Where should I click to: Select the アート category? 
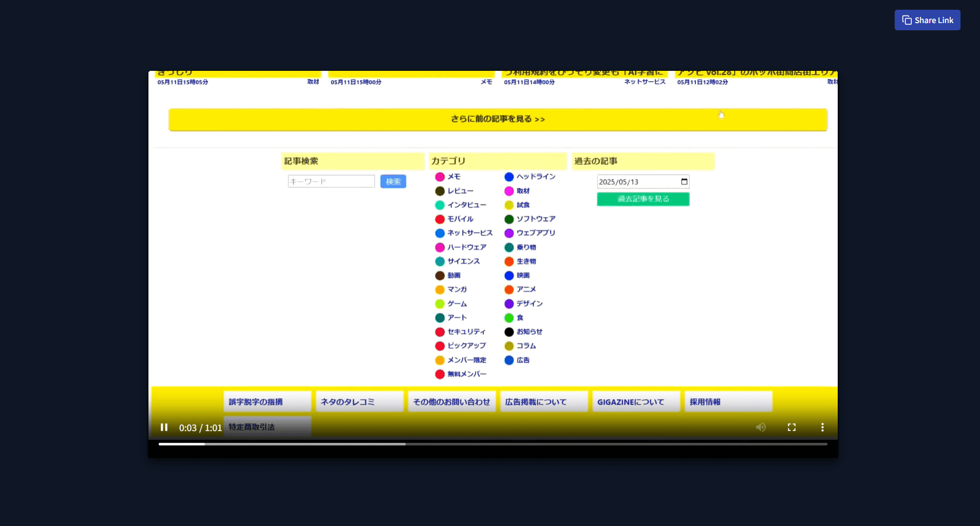click(x=451, y=318)
